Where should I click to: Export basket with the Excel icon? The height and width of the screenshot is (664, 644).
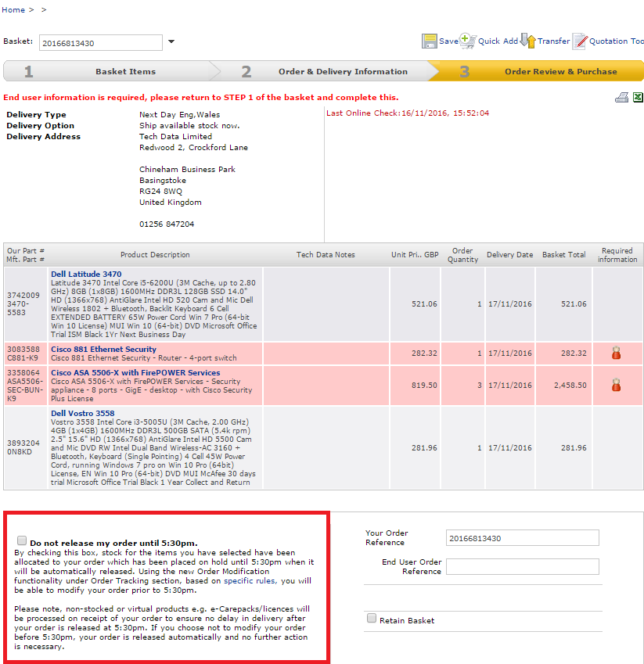(638, 98)
